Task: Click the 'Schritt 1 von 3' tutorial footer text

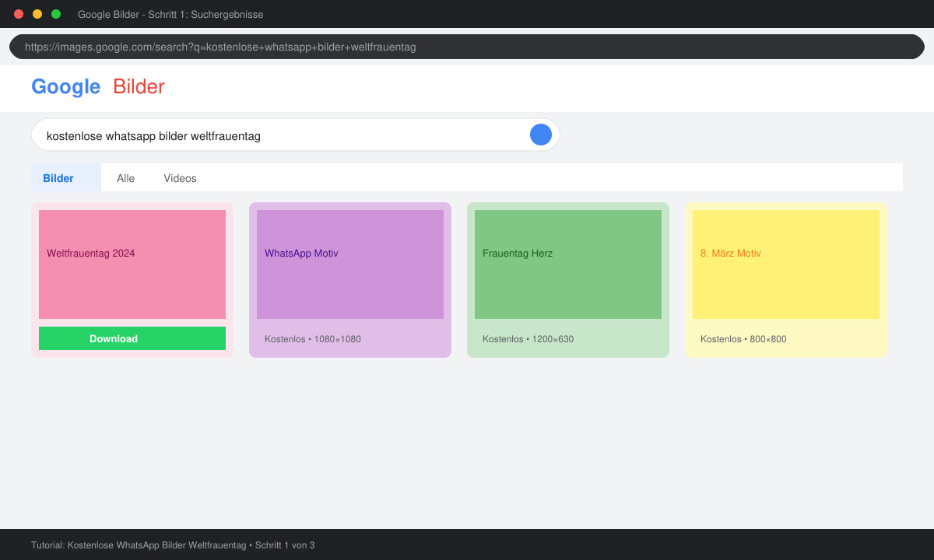Action: [x=285, y=545]
